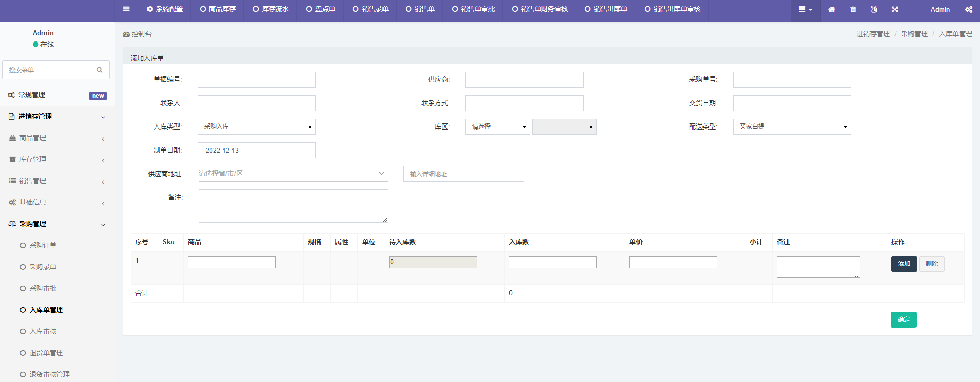The image size is (980, 382).
Task: Click the 单据编号 input field
Action: (257, 79)
